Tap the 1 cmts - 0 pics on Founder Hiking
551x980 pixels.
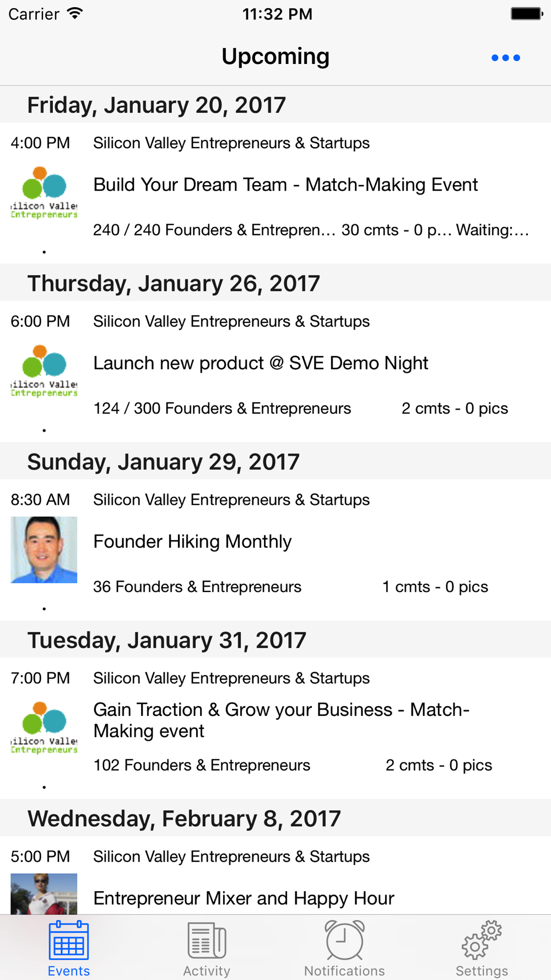435,587
